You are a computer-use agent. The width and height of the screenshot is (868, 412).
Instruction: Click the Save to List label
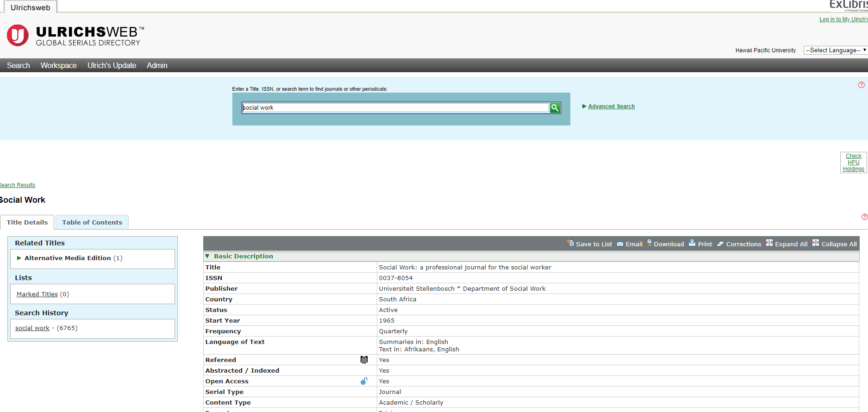594,244
